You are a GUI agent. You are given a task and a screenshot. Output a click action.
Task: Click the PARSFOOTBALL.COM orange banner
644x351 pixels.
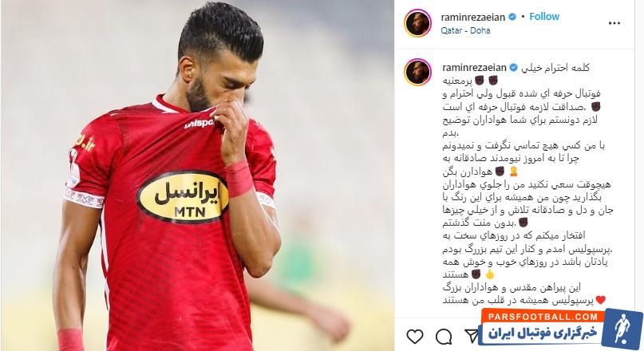point(543,317)
